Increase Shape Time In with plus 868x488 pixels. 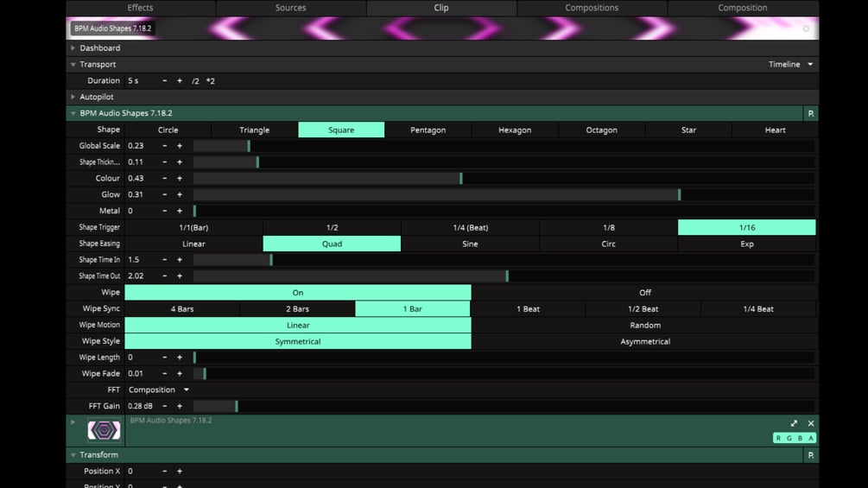(180, 259)
